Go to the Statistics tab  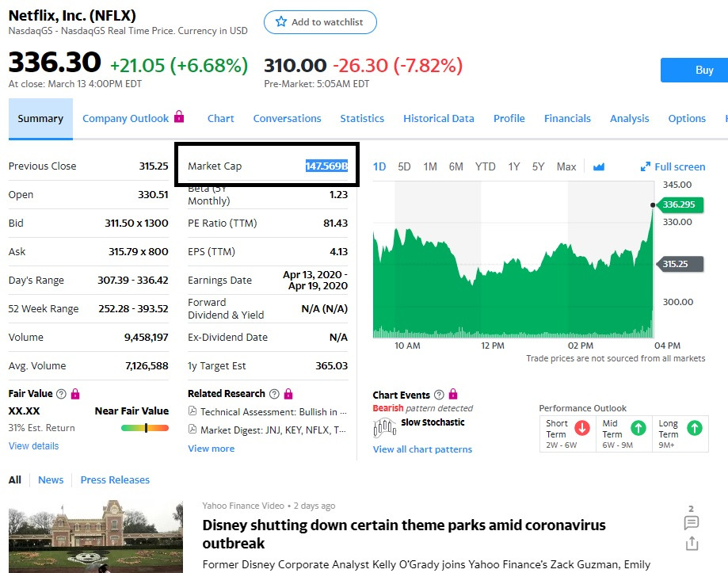tap(362, 118)
